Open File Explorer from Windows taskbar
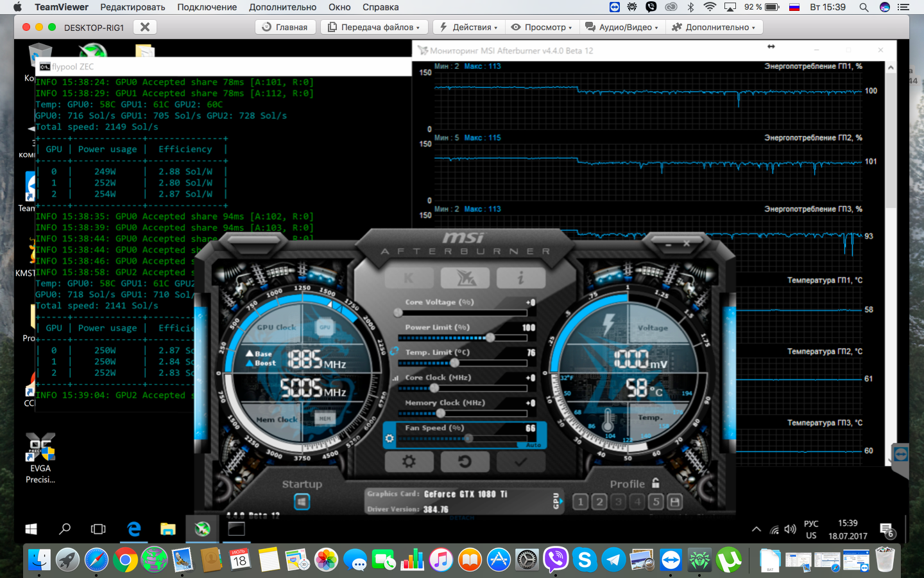Viewport: 924px width, 578px height. [168, 529]
